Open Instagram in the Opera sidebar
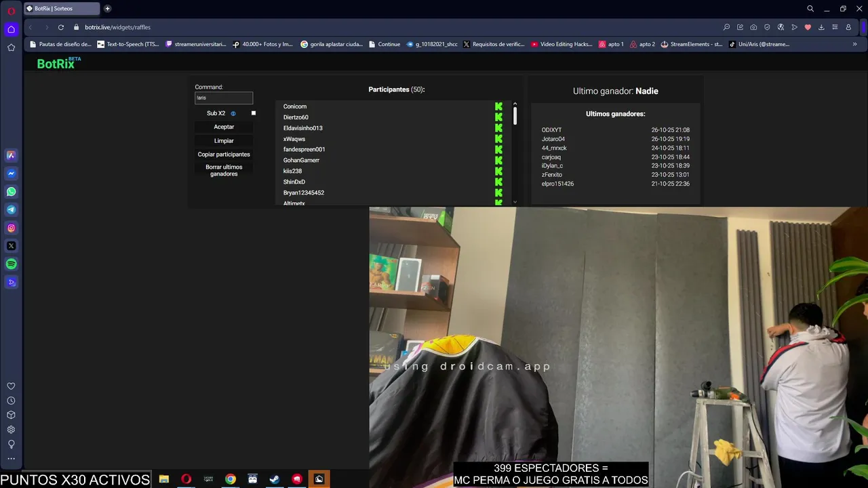Screen dimensions: 868x488 pos(11,228)
